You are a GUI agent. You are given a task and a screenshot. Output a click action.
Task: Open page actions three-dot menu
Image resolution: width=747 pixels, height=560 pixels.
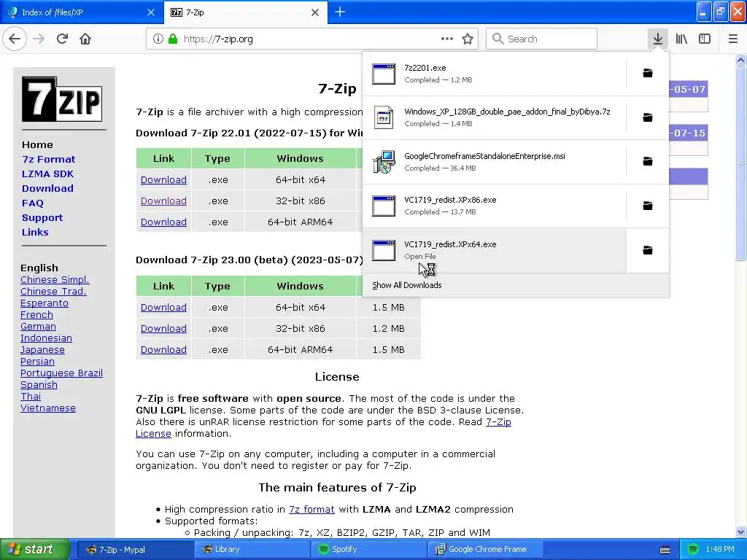point(447,39)
